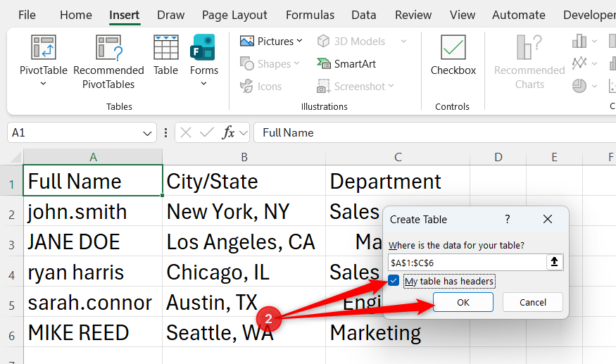Switch to the Data tab
Viewport: 616px width, 364px height.
coord(364,15)
